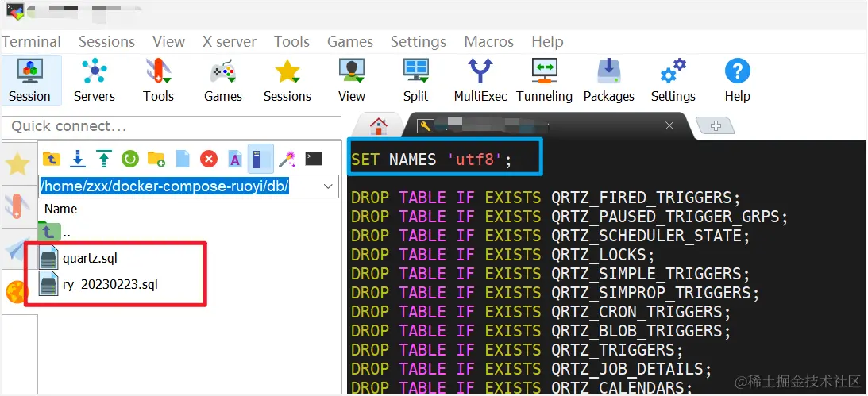868x396 pixels.
Task: Expand the remote path dropdown arrow
Action: pos(328,187)
